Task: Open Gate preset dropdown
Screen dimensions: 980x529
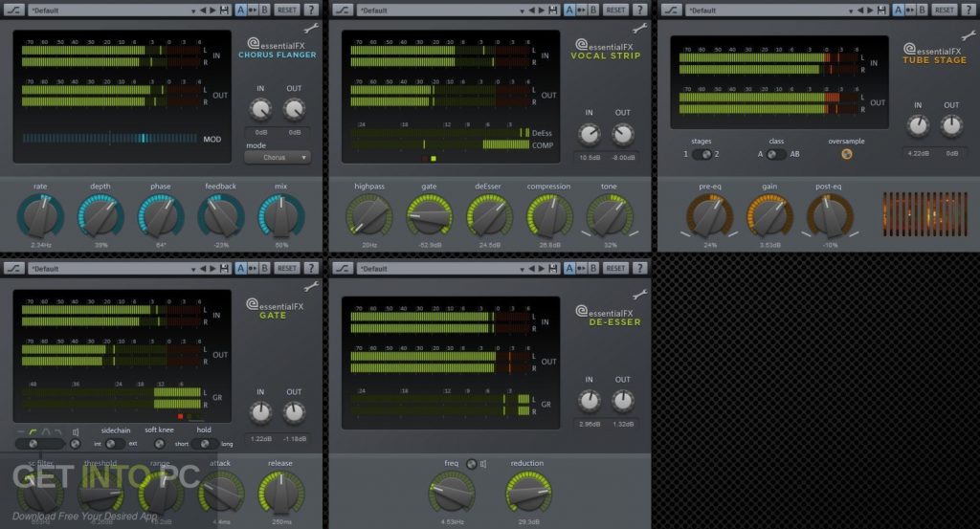Action: click(x=193, y=269)
